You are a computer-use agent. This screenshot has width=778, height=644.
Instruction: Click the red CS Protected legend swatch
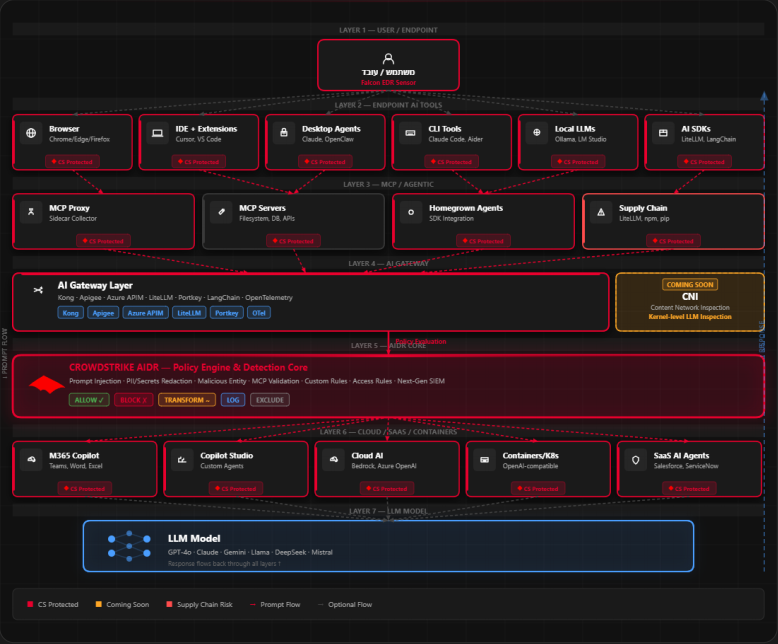[30, 604]
